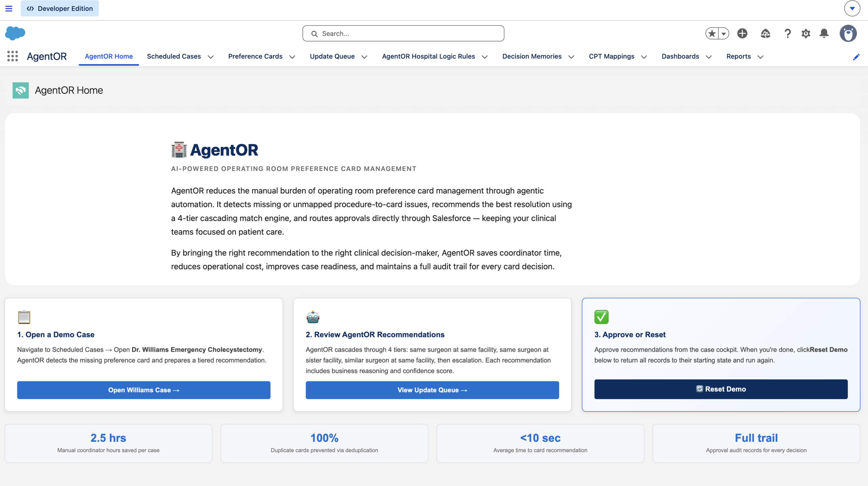This screenshot has height=486, width=868.
Task: Expand the Reports chevron menu
Action: pyautogui.click(x=760, y=57)
